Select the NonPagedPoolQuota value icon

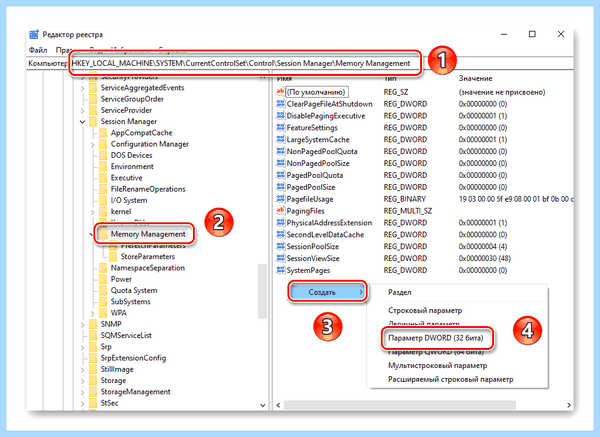[280, 151]
